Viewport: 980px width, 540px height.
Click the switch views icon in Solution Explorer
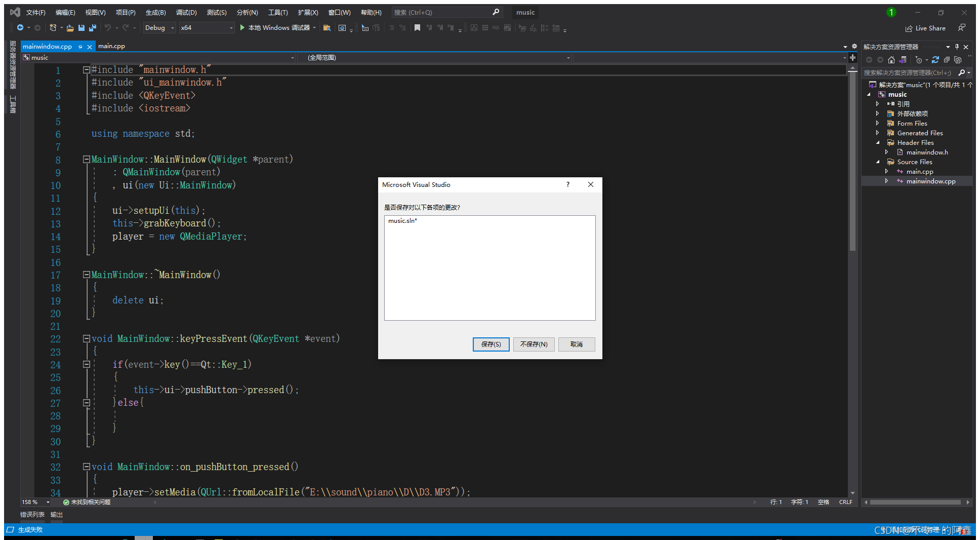point(903,60)
